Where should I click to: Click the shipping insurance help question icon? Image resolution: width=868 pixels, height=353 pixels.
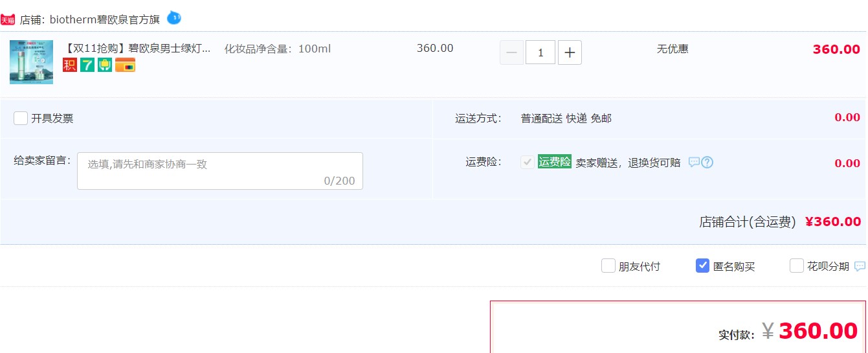point(707,162)
